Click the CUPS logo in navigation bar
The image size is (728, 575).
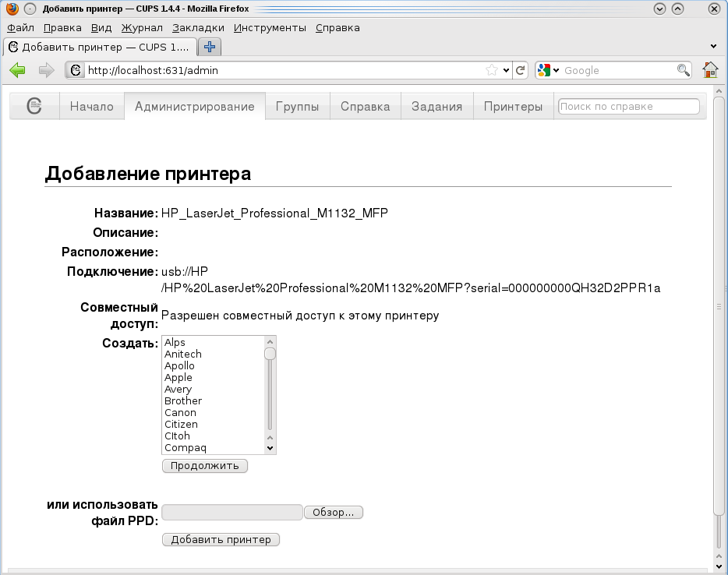34,106
